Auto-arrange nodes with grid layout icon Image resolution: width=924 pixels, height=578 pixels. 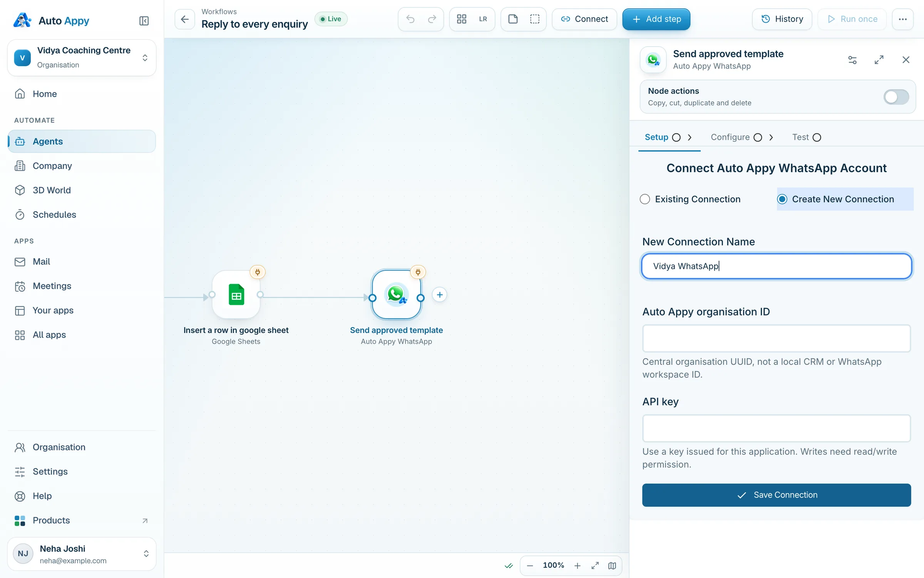462,19
